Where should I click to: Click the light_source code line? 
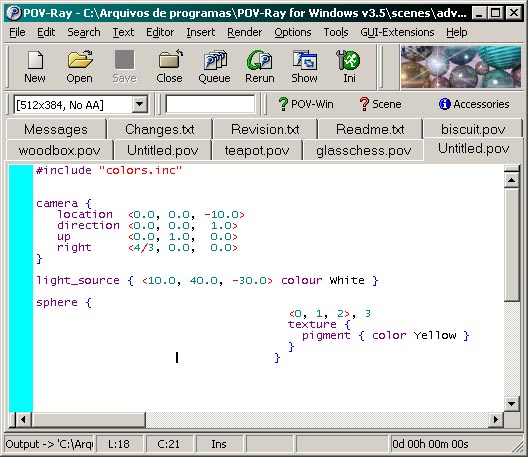(207, 280)
